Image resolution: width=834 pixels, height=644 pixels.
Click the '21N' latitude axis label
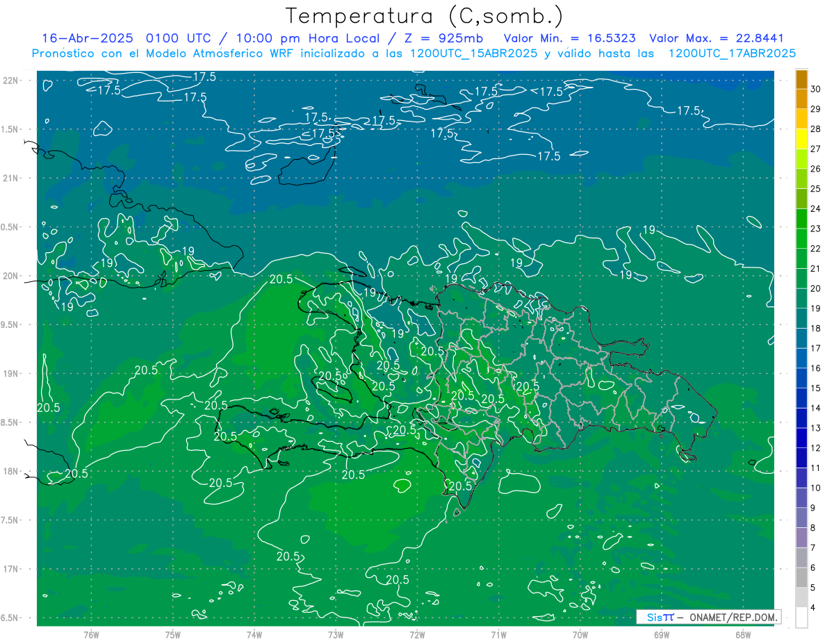[x=10, y=178]
